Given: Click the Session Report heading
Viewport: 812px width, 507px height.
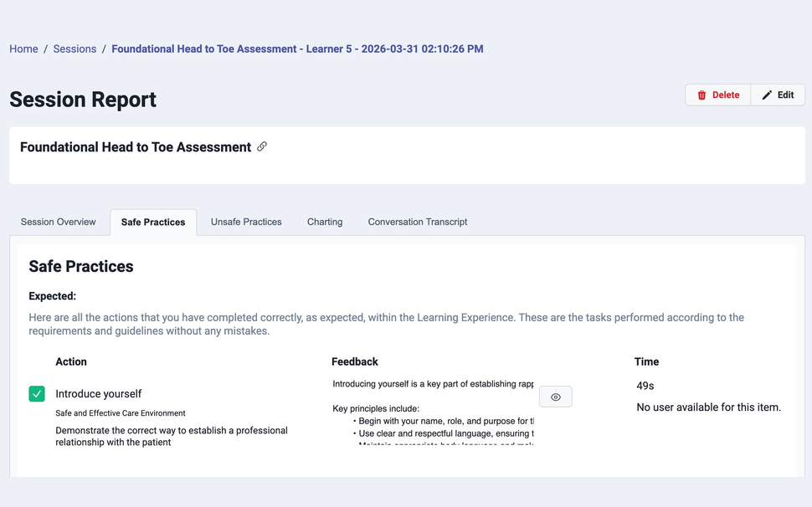Looking at the screenshot, I should pos(83,100).
